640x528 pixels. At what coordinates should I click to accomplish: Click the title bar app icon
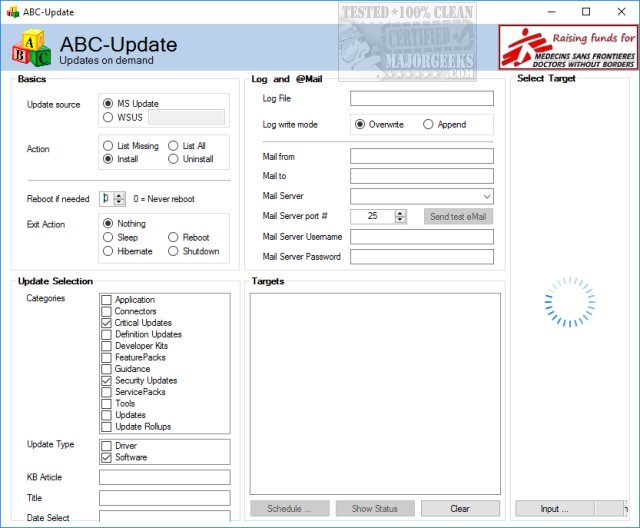point(13,11)
